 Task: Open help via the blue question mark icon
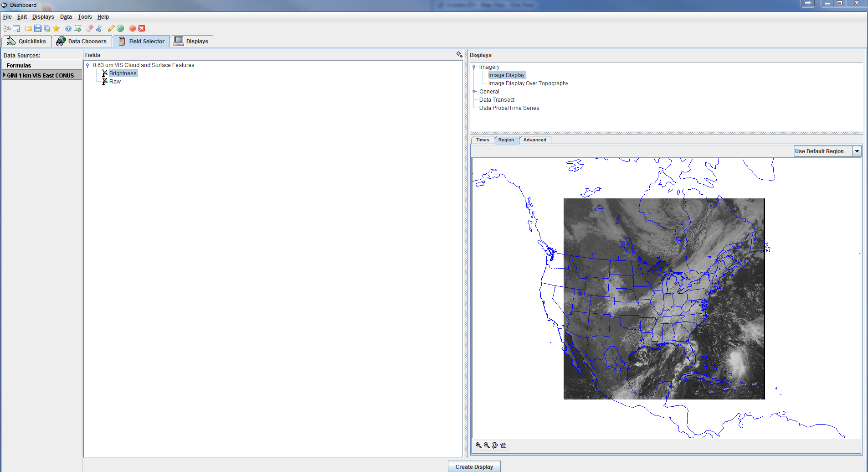point(68,28)
